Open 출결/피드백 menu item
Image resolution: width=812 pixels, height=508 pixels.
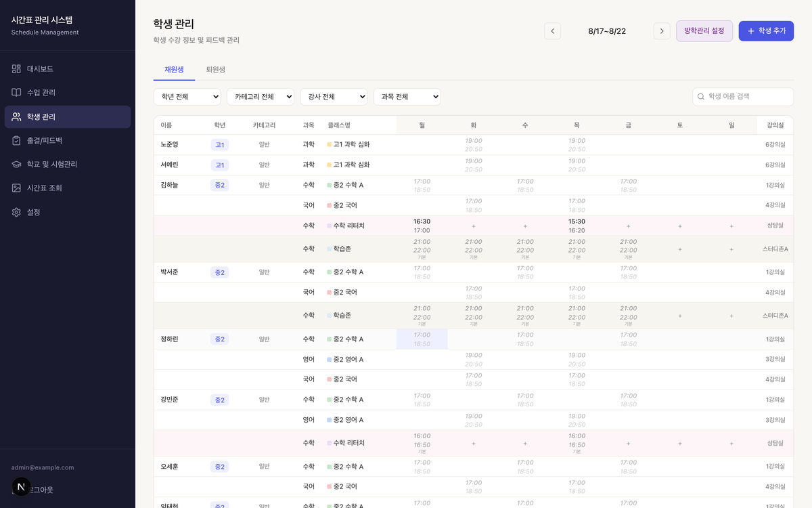[68, 140]
